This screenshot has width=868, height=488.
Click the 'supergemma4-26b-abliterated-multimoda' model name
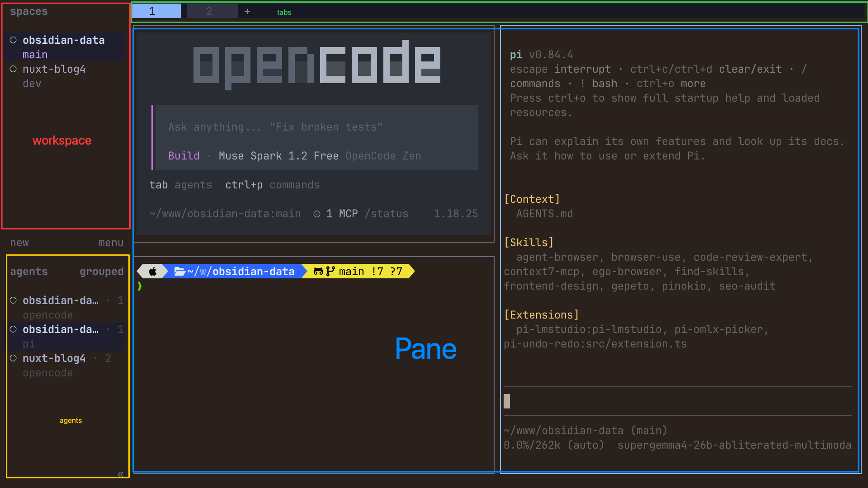[735, 445]
